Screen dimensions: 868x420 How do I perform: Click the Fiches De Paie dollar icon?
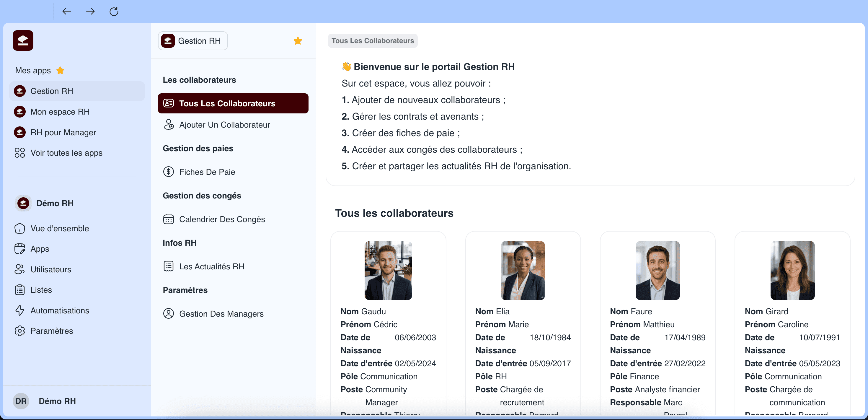[169, 172]
